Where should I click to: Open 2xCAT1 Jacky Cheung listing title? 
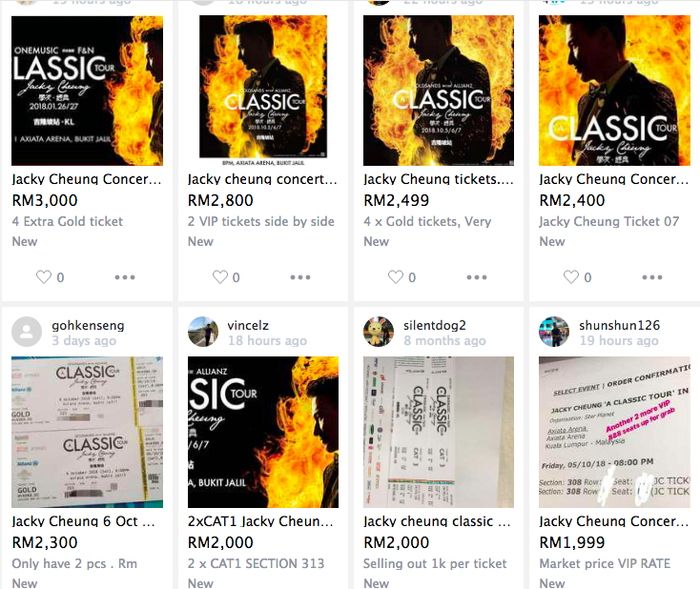click(x=260, y=521)
